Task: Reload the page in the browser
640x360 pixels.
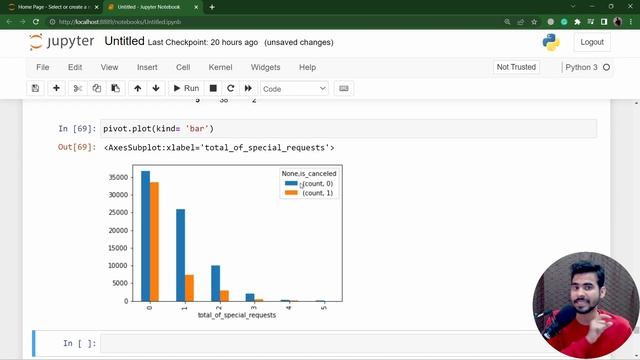Action: coord(36,22)
